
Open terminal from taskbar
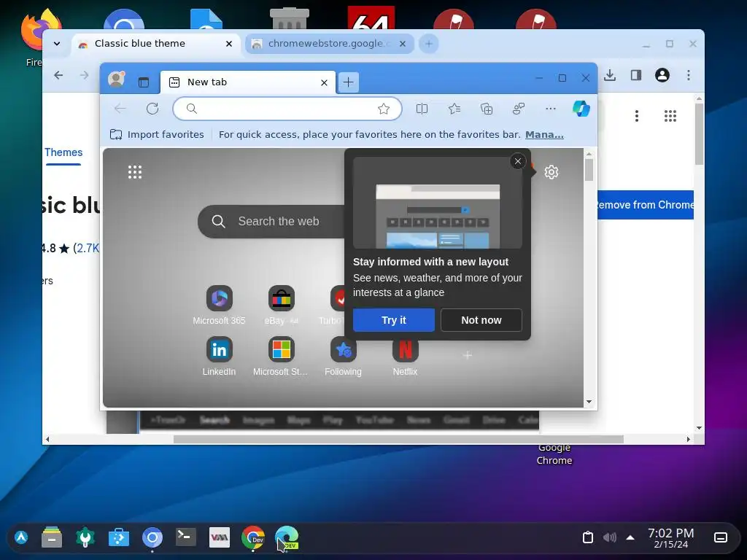point(186,537)
